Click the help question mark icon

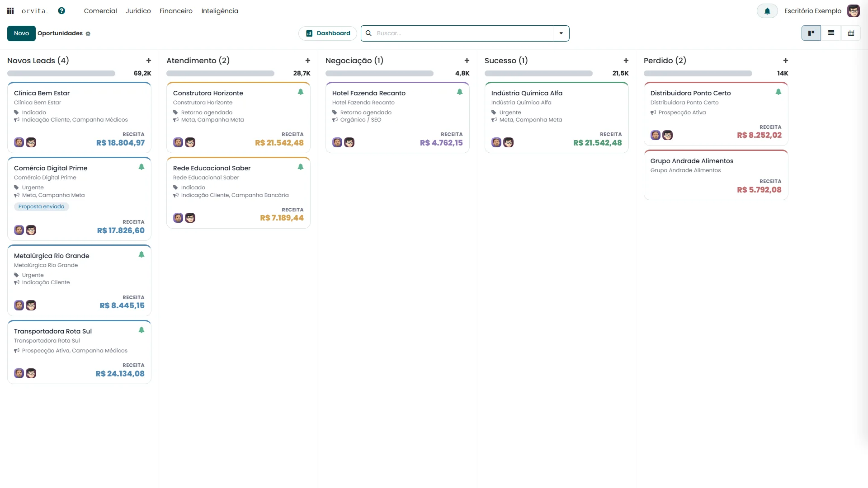click(61, 11)
